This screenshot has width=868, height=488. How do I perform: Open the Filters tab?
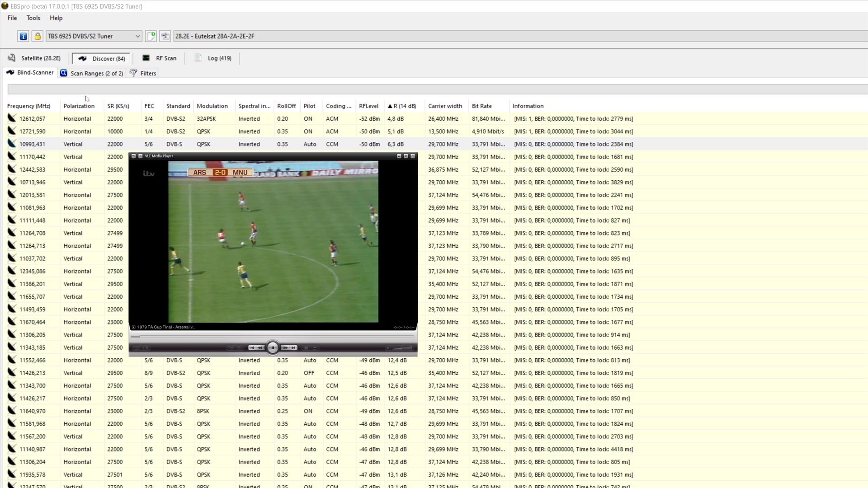click(x=143, y=73)
